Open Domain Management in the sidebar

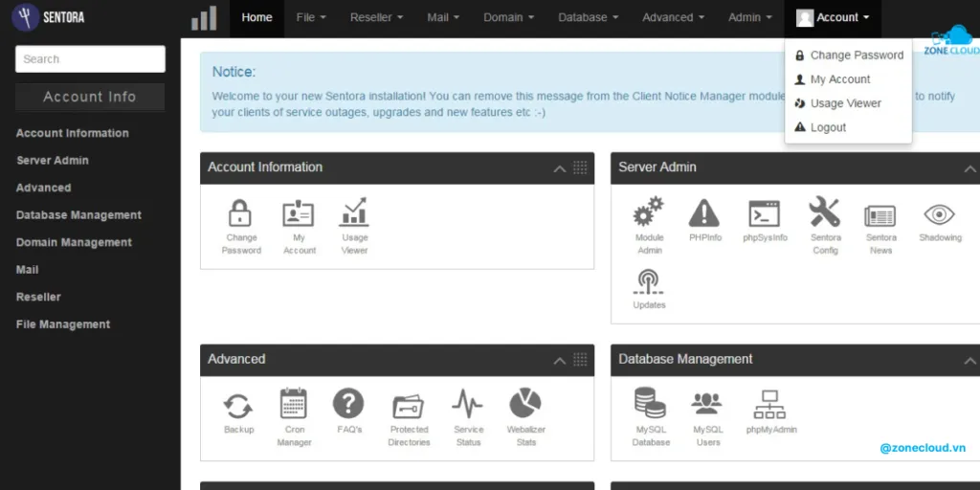click(74, 242)
